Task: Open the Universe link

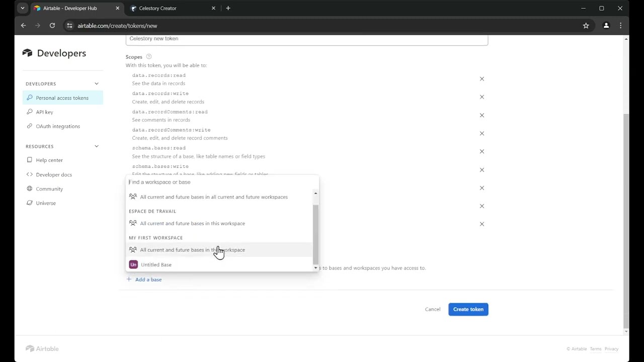Action: 46,203
